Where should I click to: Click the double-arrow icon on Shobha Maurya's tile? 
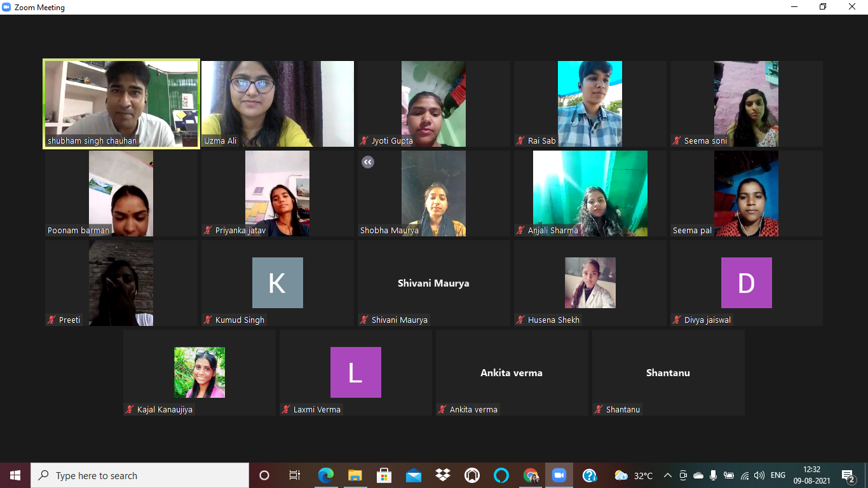coord(368,162)
